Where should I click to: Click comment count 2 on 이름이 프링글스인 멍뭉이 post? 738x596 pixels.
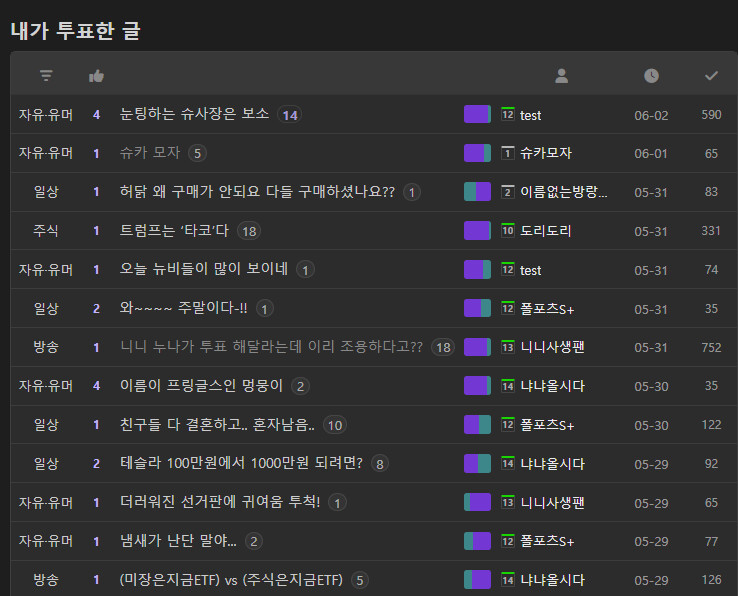pyautogui.click(x=300, y=387)
